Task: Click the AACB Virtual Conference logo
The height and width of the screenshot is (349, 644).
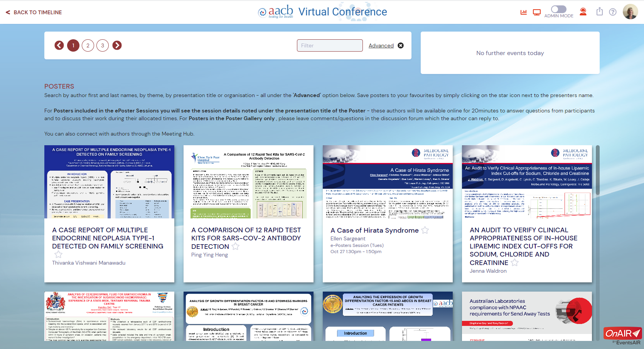Action: click(x=322, y=12)
